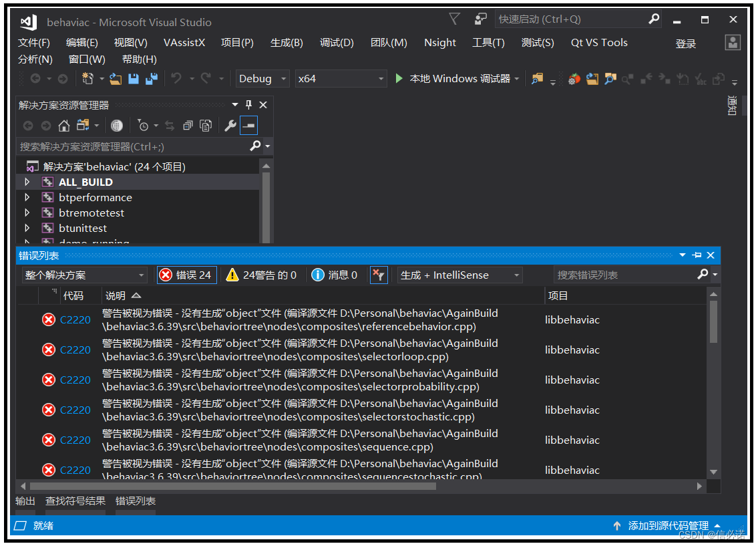Click Collapse All in Solution Explorer

(x=188, y=126)
